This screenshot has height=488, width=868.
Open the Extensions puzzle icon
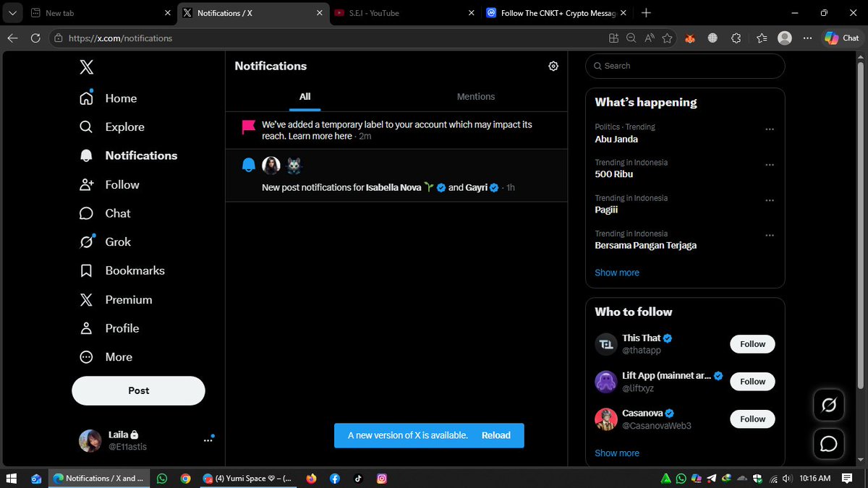pyautogui.click(x=736, y=38)
